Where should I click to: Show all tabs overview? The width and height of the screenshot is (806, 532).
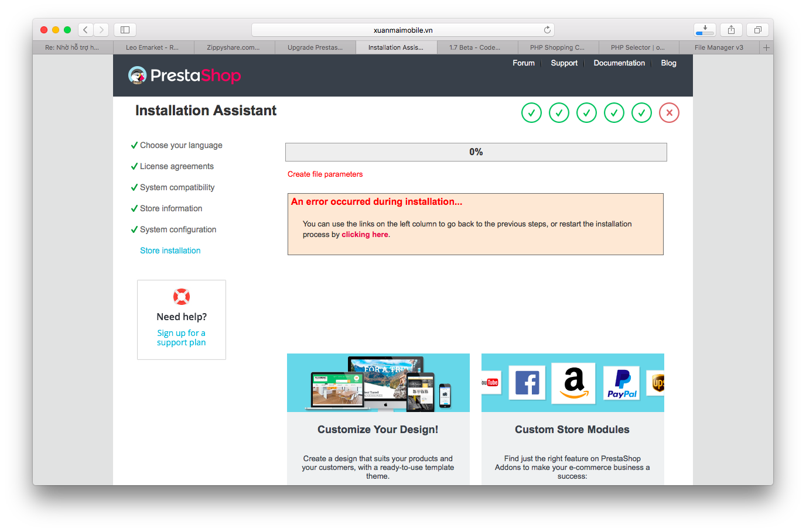point(757,30)
